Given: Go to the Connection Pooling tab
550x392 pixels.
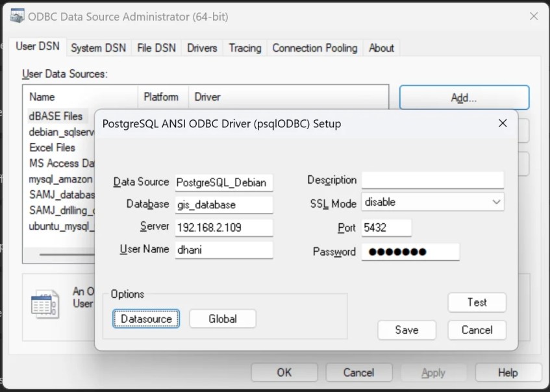Looking at the screenshot, I should point(315,47).
